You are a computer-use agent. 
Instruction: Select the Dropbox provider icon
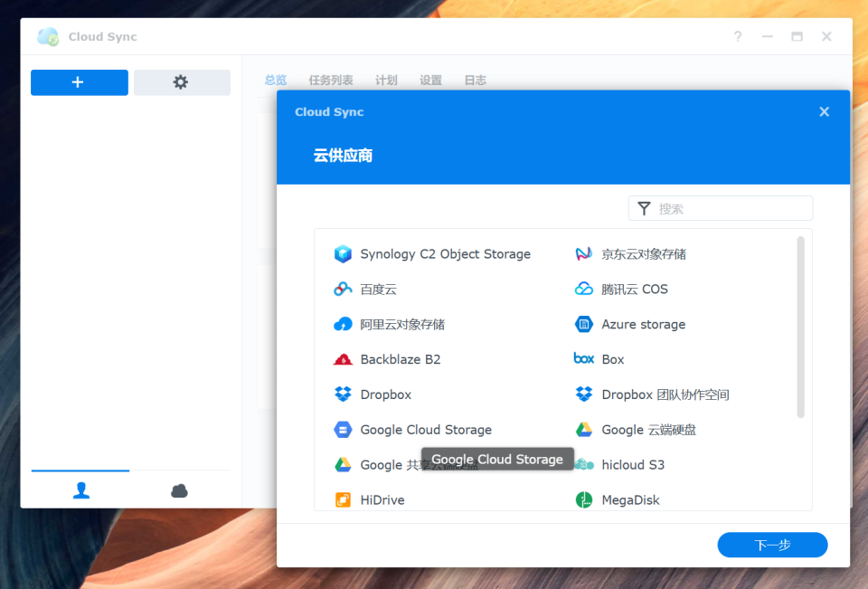click(343, 394)
